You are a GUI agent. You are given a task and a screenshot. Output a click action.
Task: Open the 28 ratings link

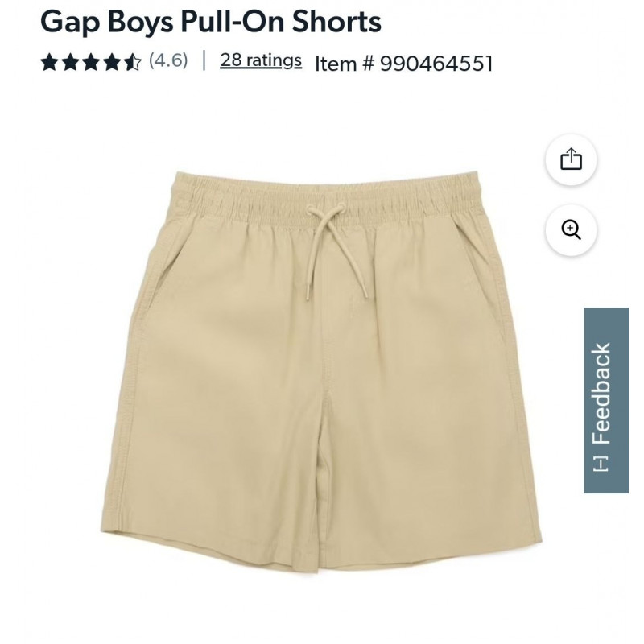(261, 60)
